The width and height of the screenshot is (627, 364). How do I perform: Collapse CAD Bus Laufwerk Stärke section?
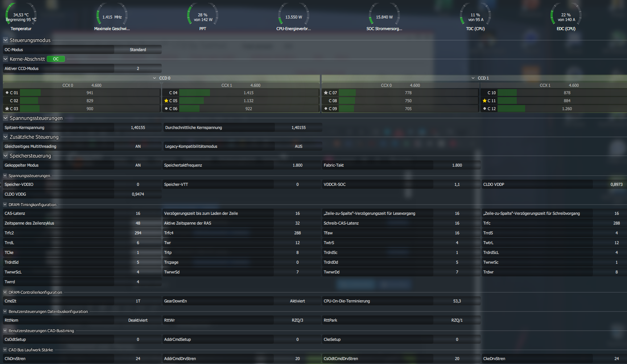[x=5, y=350]
